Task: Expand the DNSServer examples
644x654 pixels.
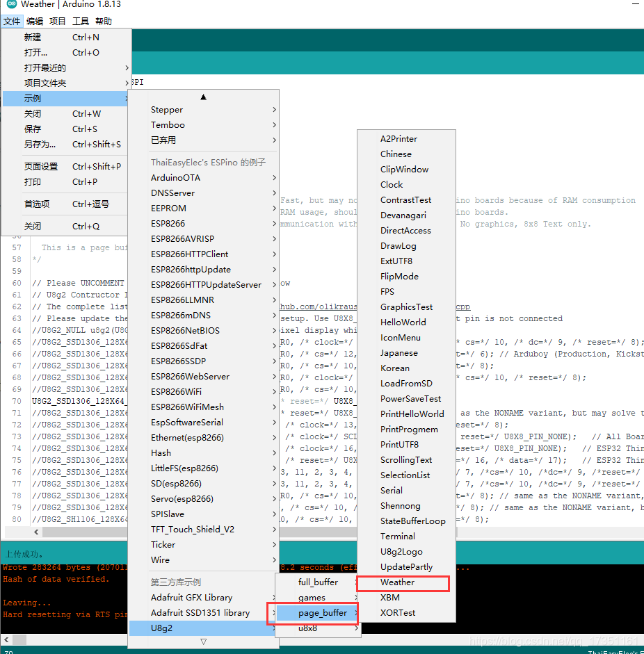Action: tap(203, 193)
